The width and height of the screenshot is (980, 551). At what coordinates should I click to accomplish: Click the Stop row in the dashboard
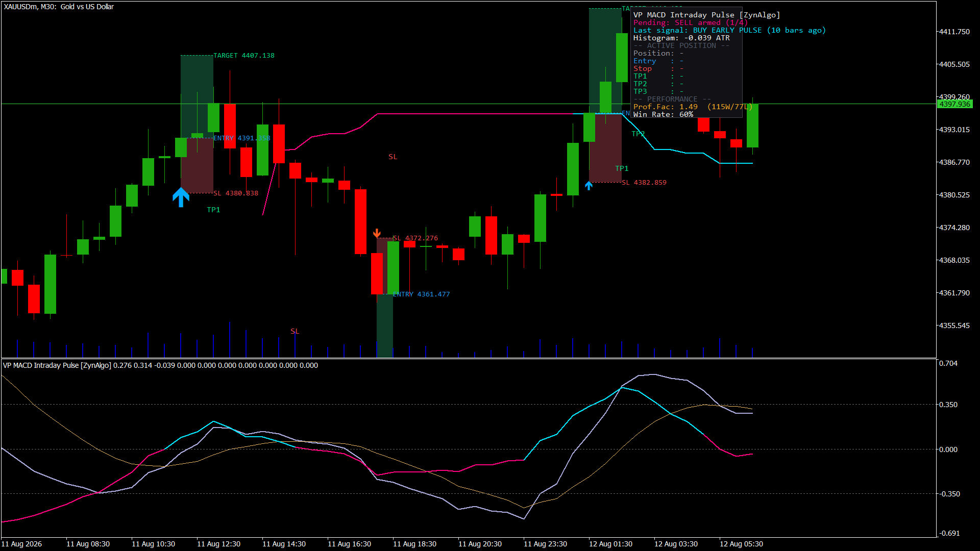click(658, 69)
